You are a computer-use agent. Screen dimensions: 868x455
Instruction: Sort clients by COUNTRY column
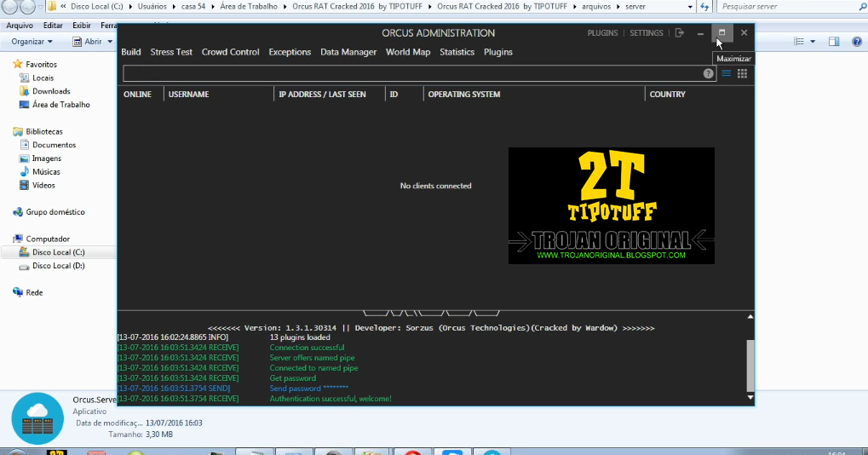[667, 94]
